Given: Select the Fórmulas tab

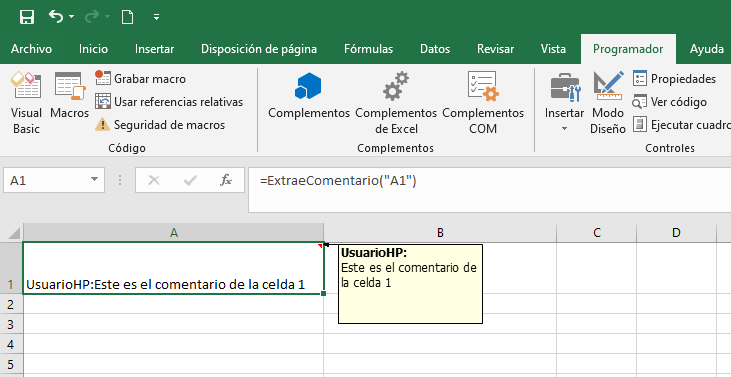Looking at the screenshot, I should coord(368,49).
